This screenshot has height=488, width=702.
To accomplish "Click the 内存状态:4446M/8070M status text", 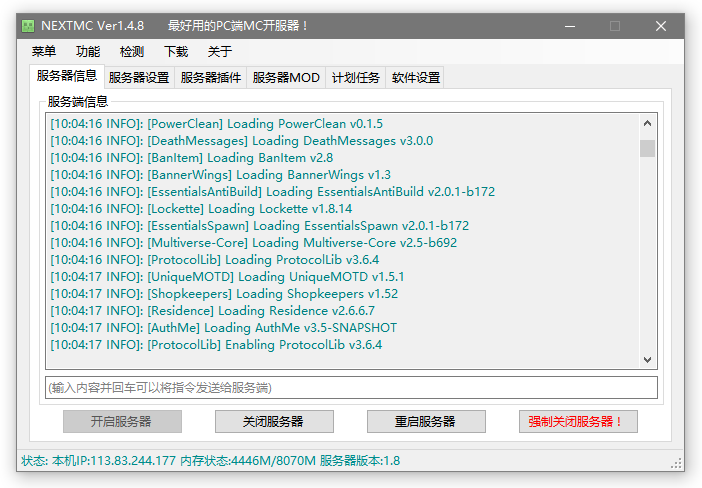I will click(x=248, y=460).
